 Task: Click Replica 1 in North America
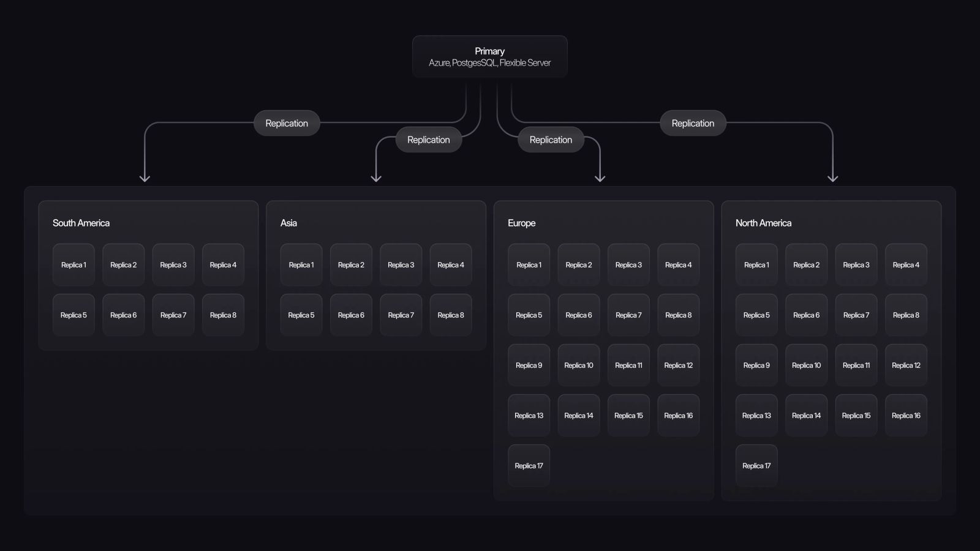point(756,264)
